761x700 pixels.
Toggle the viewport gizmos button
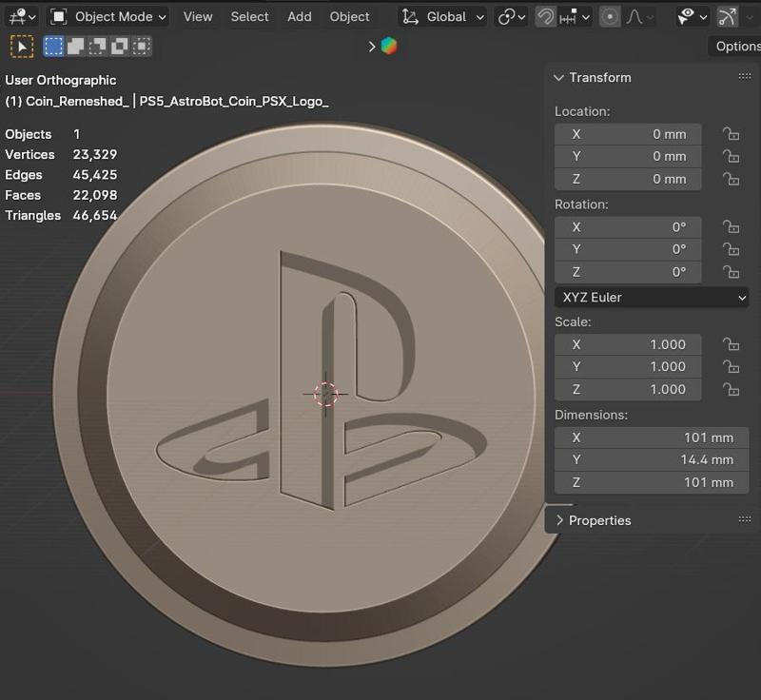coord(727,17)
